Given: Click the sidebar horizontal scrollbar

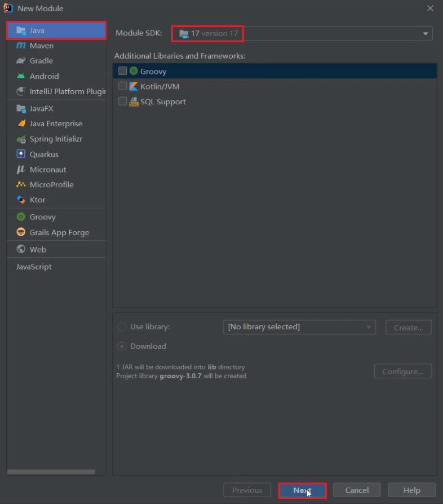Looking at the screenshot, I should click(x=51, y=472).
